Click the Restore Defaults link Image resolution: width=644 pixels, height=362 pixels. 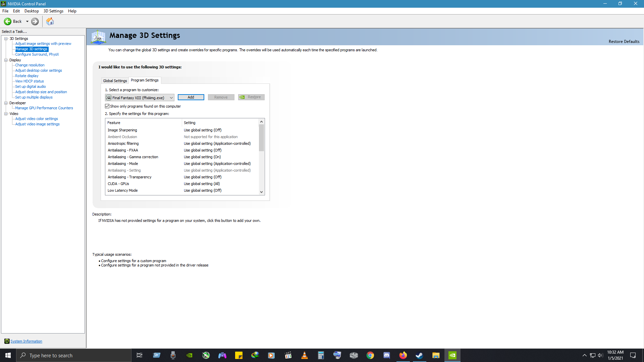pos(624,42)
